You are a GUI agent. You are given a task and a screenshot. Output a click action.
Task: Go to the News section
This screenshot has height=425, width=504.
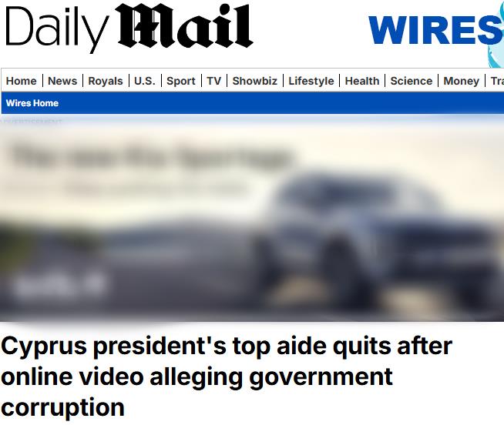(62, 81)
